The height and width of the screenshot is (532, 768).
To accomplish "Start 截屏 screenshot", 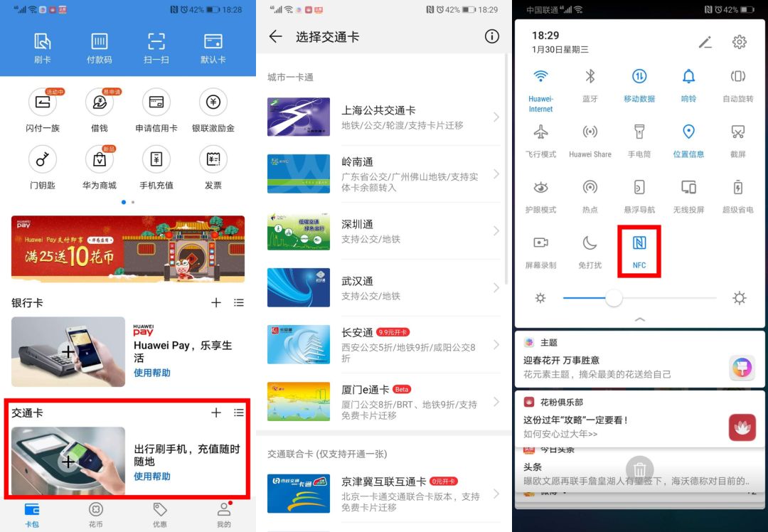I will coord(738,132).
